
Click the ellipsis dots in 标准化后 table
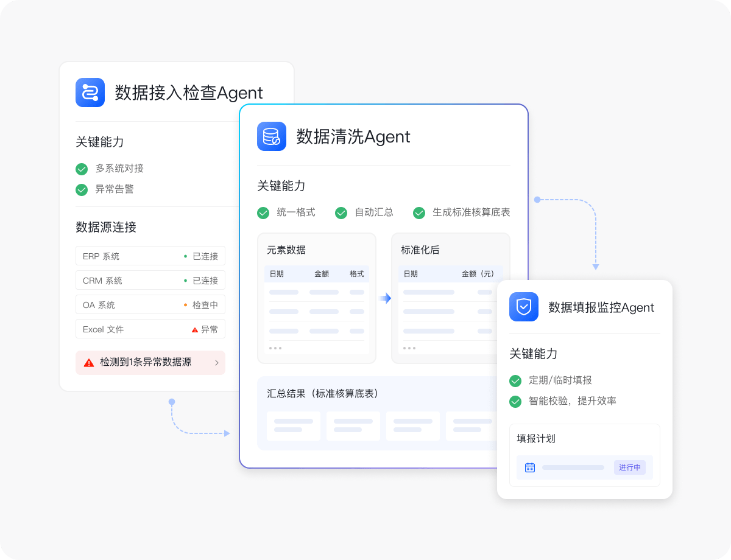coord(409,348)
